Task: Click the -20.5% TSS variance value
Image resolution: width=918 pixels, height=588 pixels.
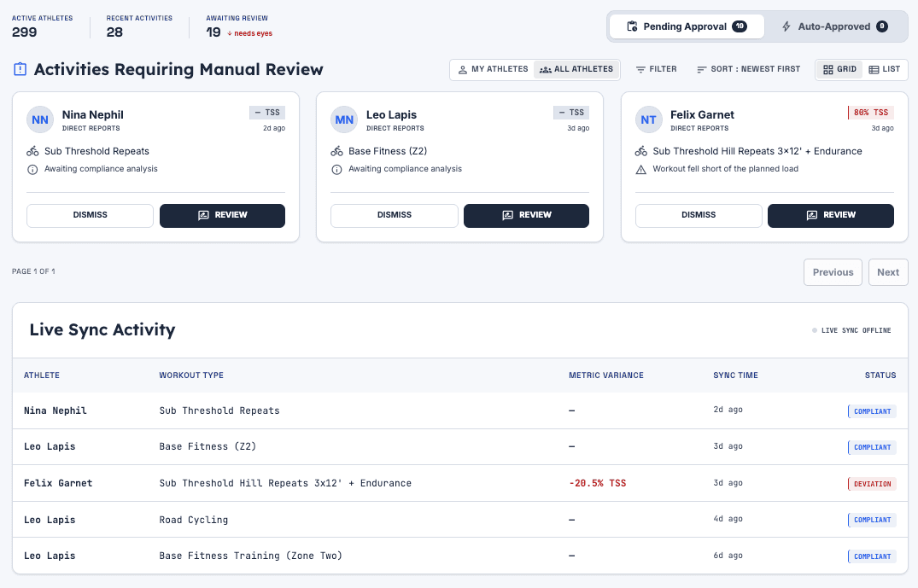Action: tap(597, 483)
